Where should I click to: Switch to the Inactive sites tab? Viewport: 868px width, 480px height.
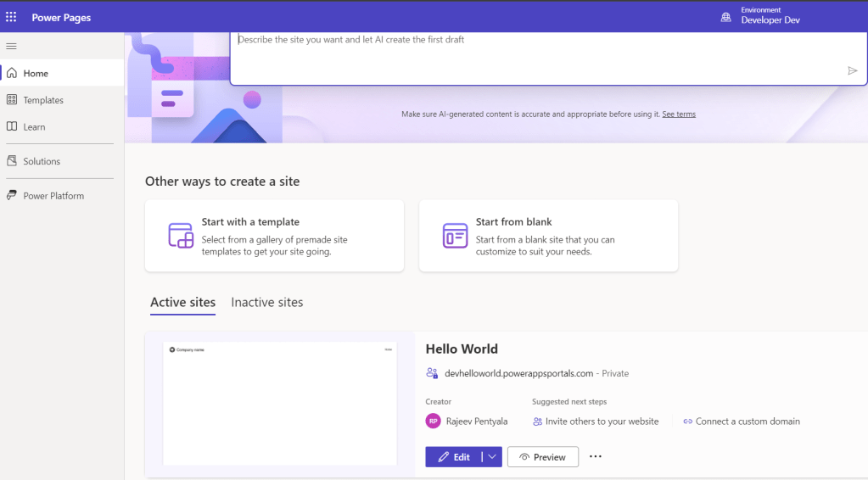pyautogui.click(x=266, y=303)
